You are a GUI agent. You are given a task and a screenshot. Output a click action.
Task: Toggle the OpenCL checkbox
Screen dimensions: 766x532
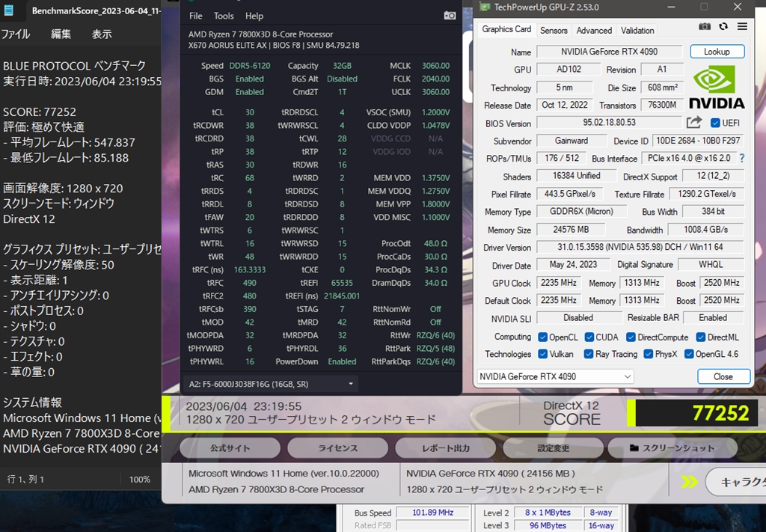coord(542,337)
